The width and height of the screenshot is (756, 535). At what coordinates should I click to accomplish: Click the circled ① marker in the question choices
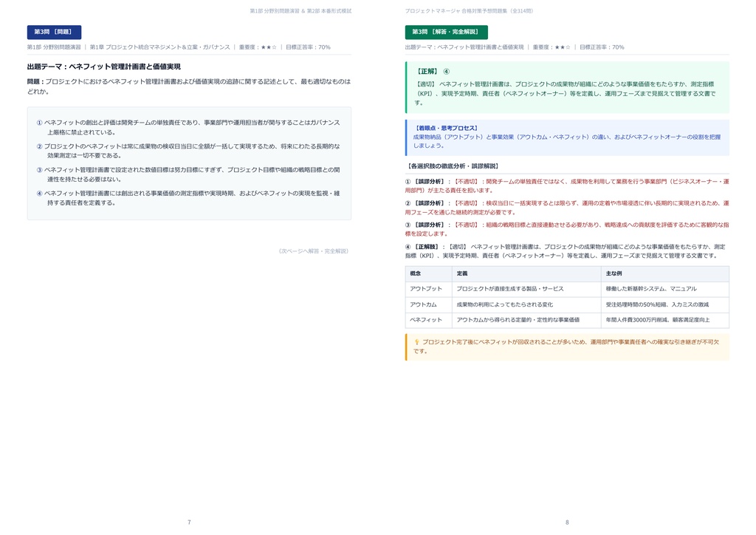tap(40, 123)
